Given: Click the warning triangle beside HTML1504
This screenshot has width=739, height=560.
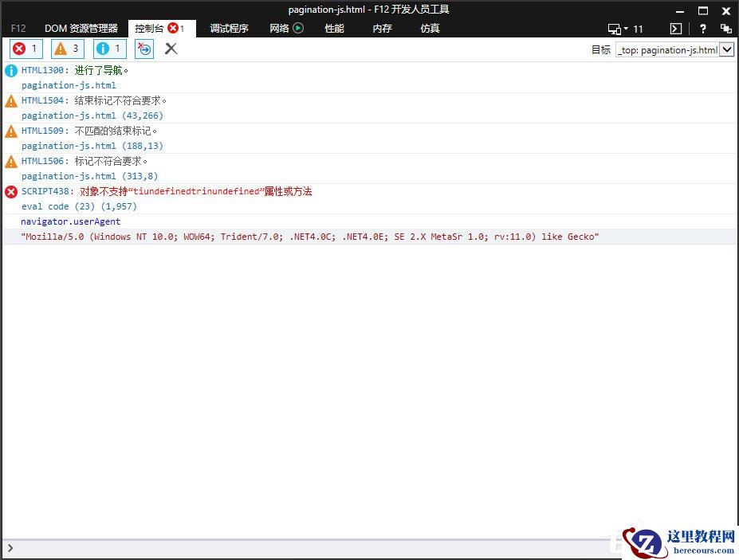Looking at the screenshot, I should pos(10,100).
